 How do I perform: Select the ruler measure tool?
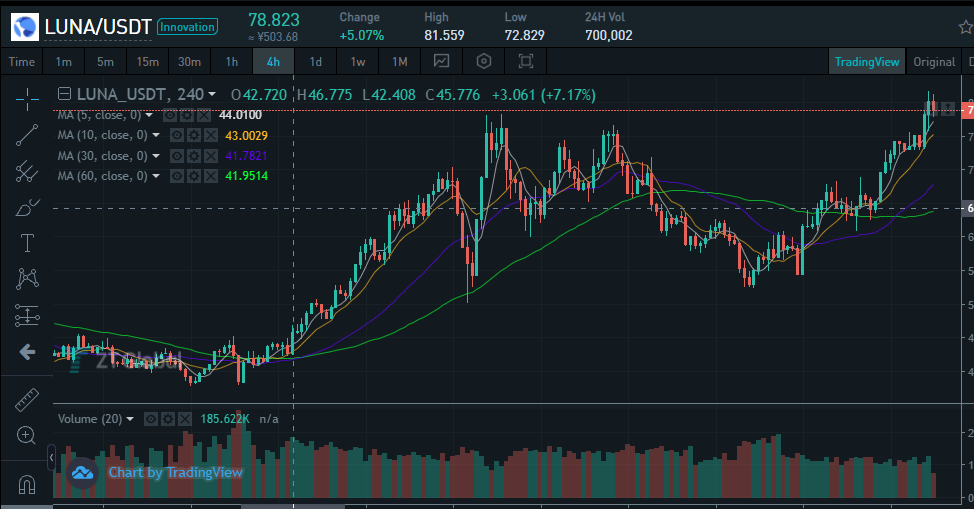[x=27, y=400]
